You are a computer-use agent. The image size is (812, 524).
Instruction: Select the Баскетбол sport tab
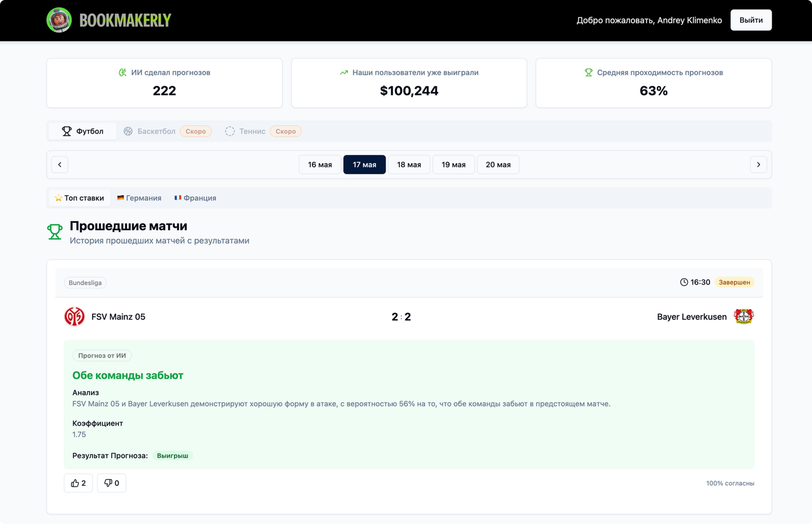point(167,131)
